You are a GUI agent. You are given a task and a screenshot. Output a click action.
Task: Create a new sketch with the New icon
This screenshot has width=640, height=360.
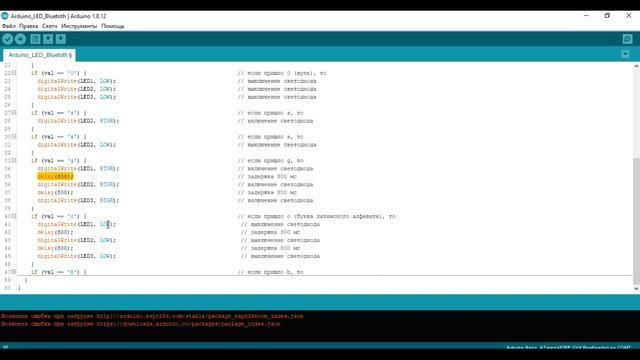point(35,39)
